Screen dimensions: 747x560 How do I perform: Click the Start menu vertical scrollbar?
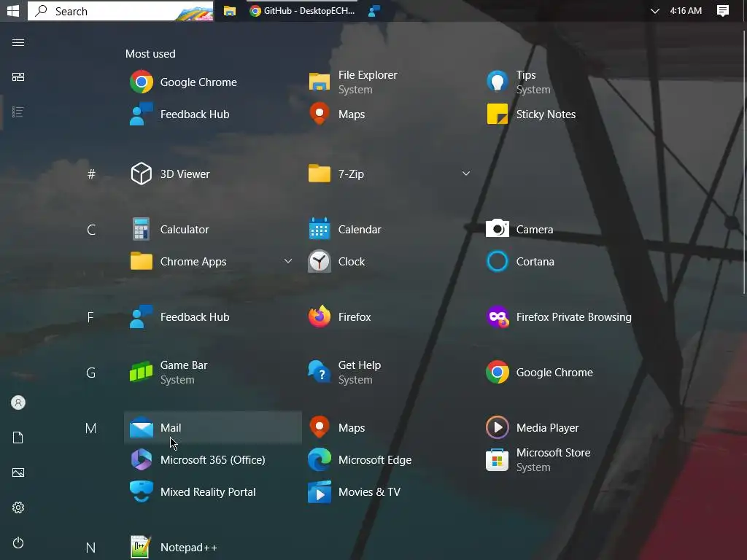[745, 163]
